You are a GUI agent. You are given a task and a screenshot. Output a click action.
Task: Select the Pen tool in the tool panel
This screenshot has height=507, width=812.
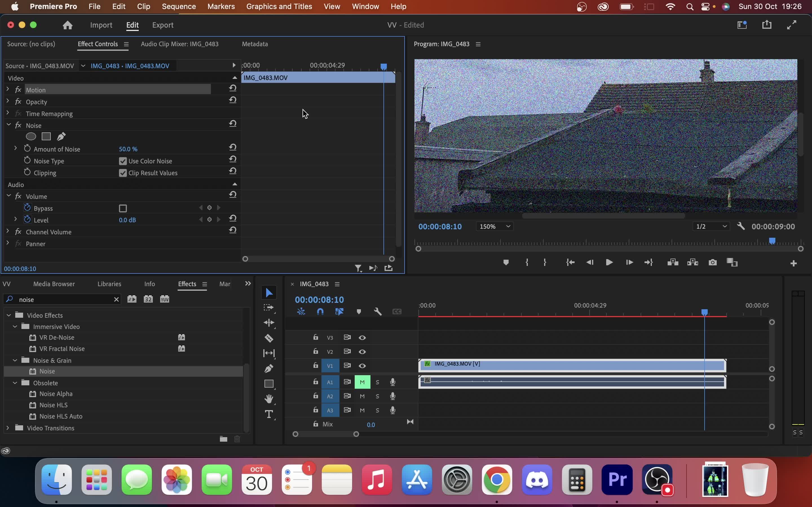click(269, 368)
